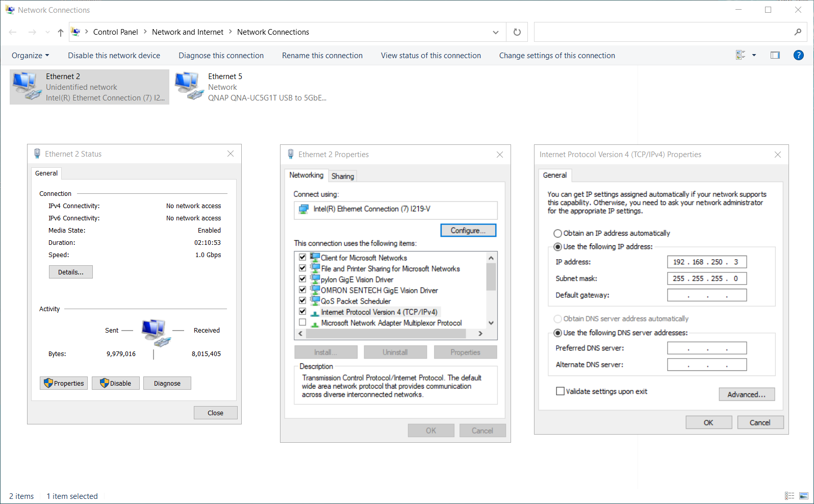The width and height of the screenshot is (814, 504).
Task: Open the help question mark icon
Action: pos(798,55)
